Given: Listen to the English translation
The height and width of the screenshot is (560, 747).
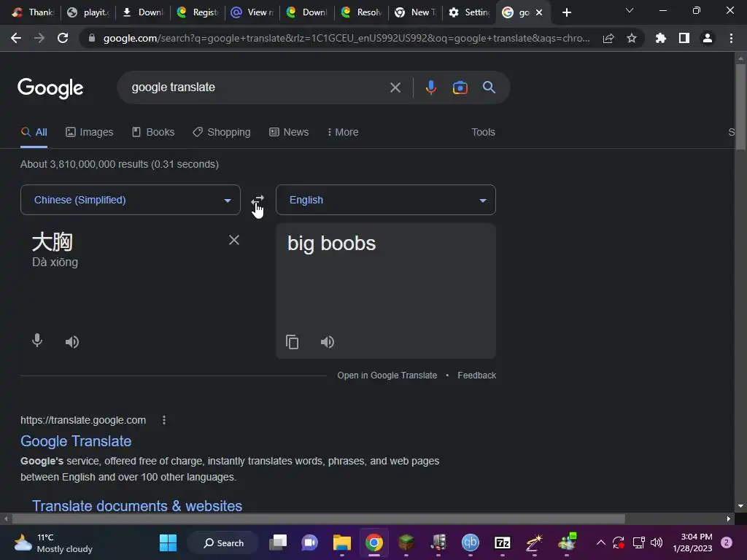Looking at the screenshot, I should 328,342.
